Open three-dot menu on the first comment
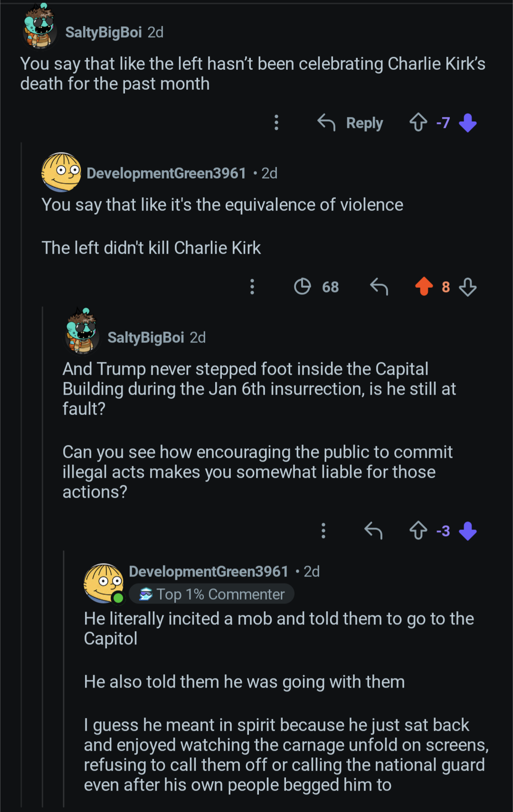Viewport: 513px width, 812px height. (x=276, y=123)
